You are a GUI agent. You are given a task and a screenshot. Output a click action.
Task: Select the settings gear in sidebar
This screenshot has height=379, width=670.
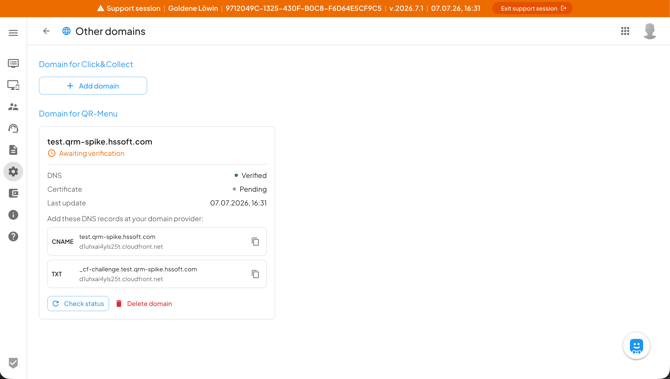[13, 171]
